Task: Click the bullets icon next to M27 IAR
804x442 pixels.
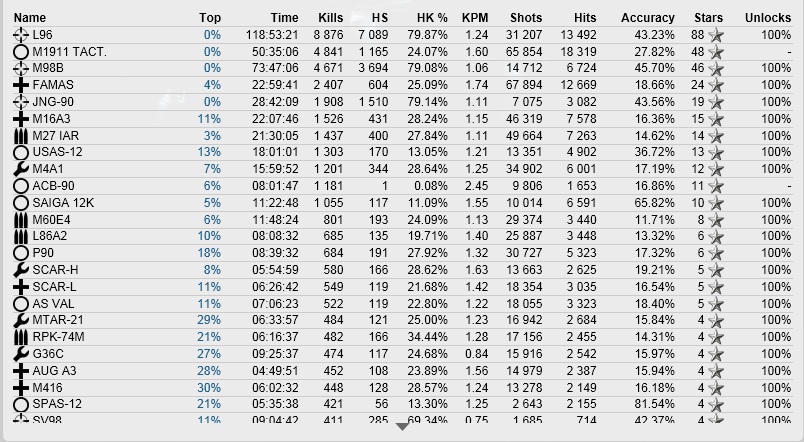Action: pos(21,136)
